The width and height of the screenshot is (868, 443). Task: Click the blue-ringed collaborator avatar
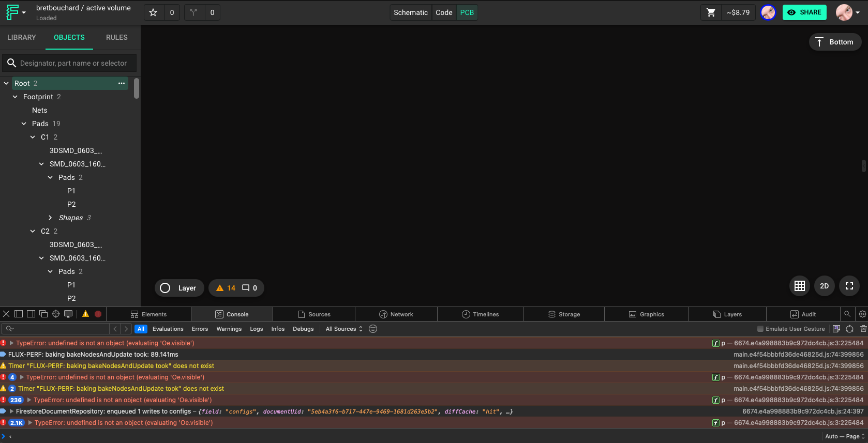pyautogui.click(x=768, y=12)
